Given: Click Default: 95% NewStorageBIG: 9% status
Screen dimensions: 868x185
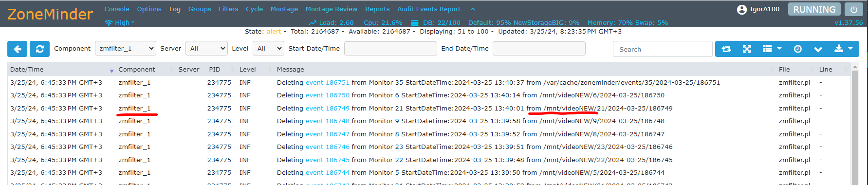Looking at the screenshot, I should pos(524,22).
